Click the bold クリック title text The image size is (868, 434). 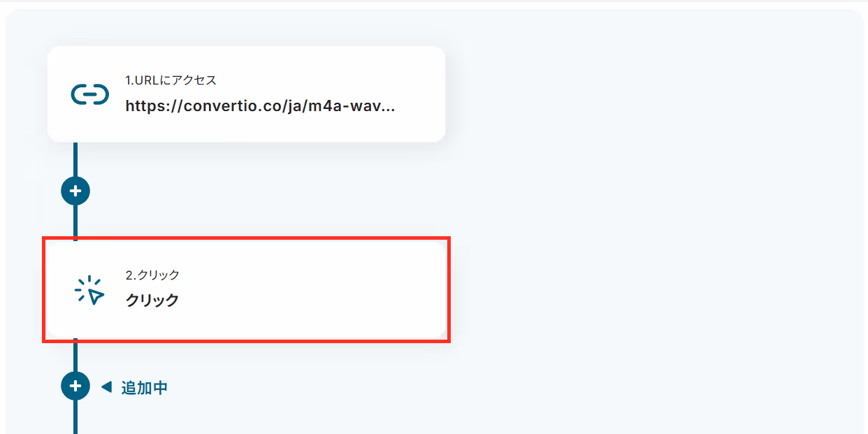(152, 300)
